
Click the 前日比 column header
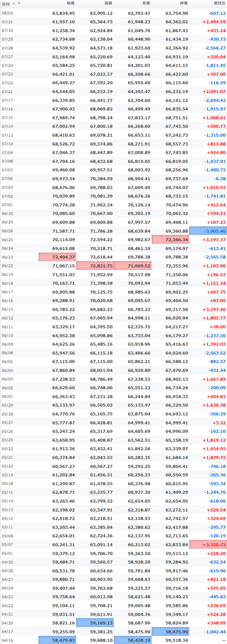[219, 3]
